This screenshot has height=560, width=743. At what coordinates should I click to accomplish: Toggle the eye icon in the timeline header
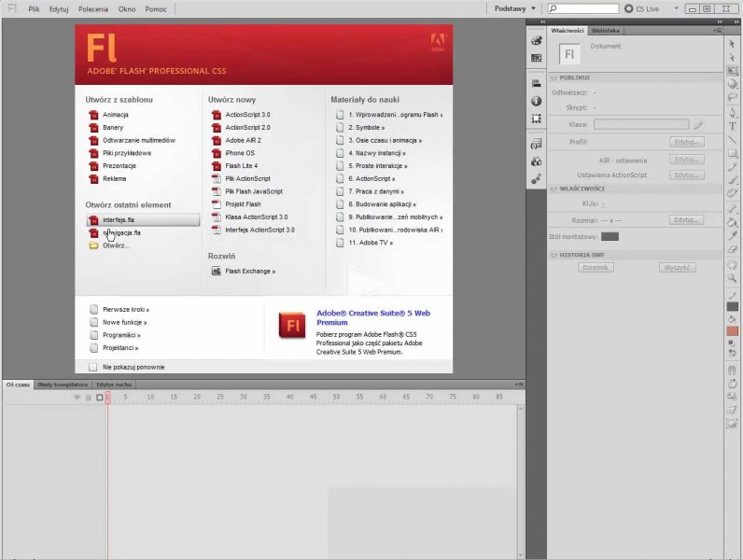[77, 397]
